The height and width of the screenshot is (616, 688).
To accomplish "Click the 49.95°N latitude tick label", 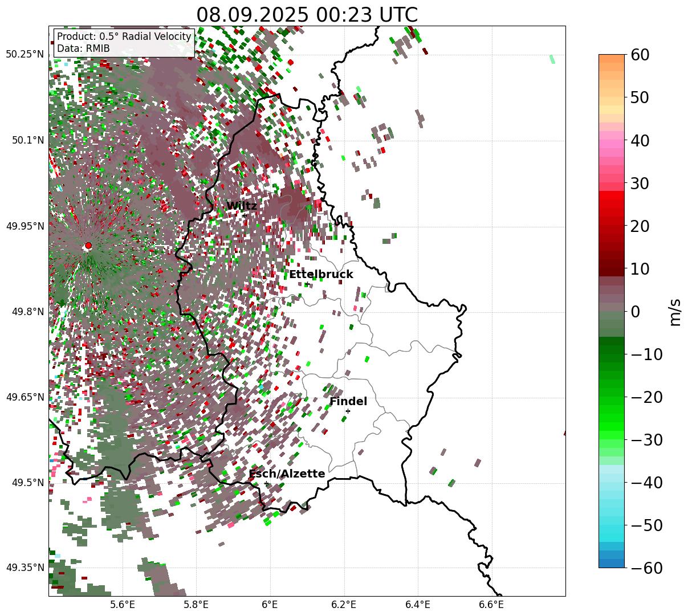I will [25, 226].
